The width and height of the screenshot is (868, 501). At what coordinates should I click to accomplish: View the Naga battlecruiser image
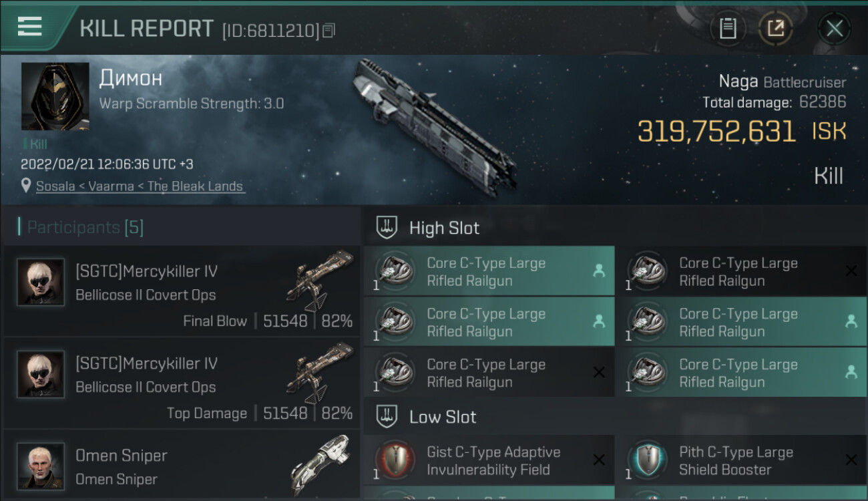click(x=434, y=127)
